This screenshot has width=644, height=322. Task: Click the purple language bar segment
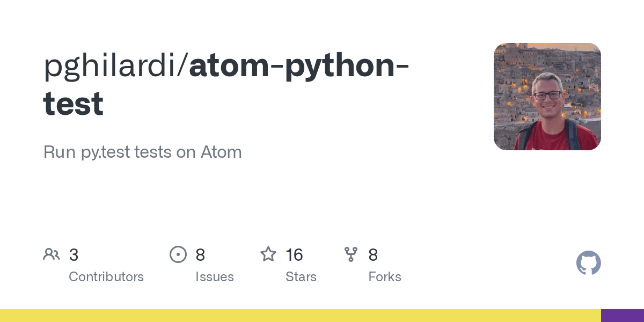(623, 316)
